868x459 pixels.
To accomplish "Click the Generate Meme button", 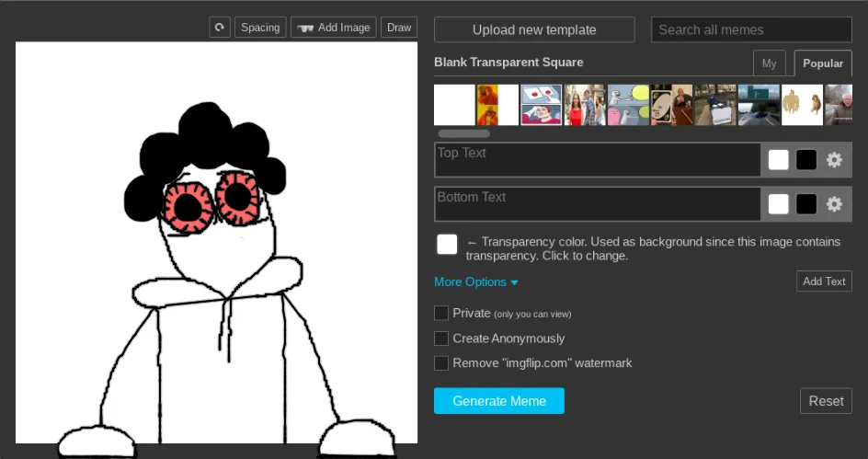I will (499, 401).
